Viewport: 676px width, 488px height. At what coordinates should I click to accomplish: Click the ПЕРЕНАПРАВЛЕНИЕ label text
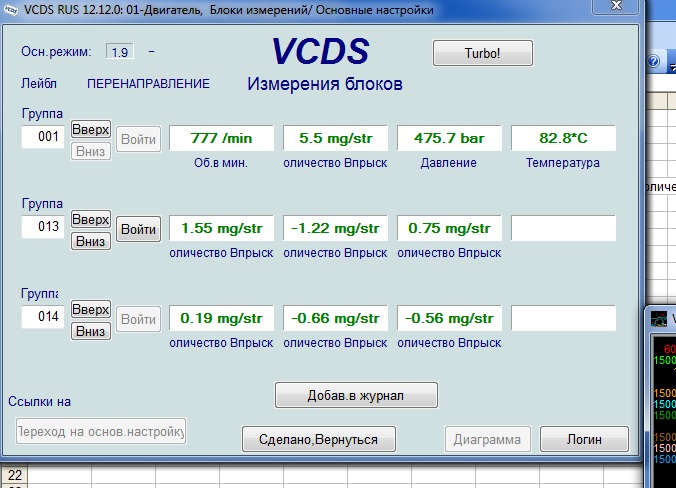pyautogui.click(x=148, y=84)
